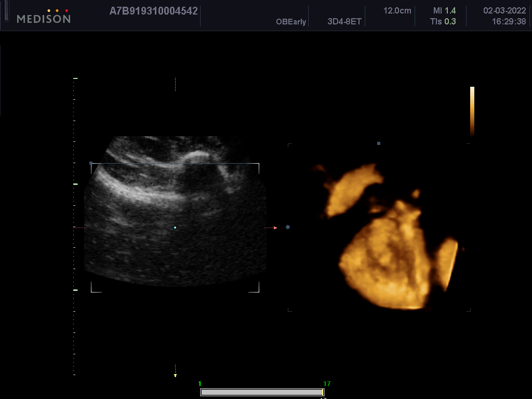
Task: Click the orange color map scale bar
Action: 472,111
